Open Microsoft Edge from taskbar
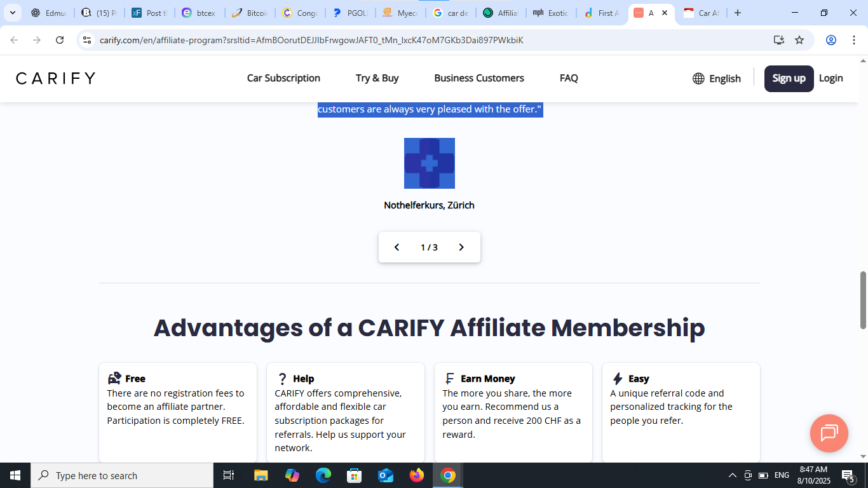Image resolution: width=868 pixels, height=488 pixels. click(x=323, y=475)
